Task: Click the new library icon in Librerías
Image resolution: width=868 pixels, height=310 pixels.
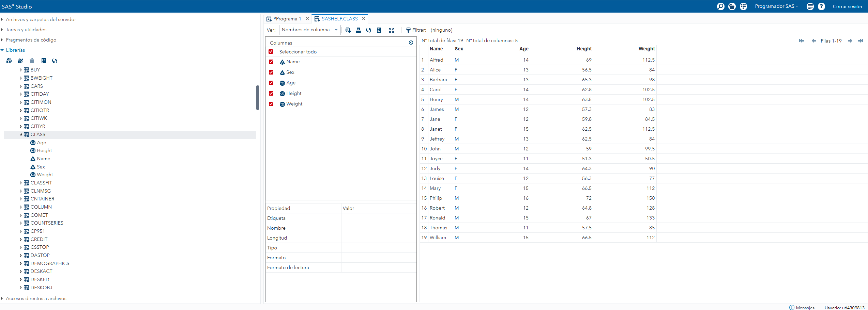Action: coord(9,61)
